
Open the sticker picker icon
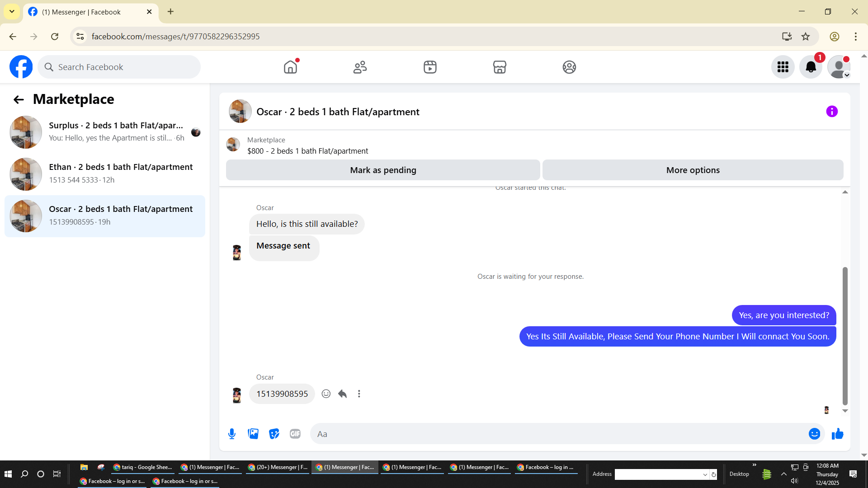(274, 434)
